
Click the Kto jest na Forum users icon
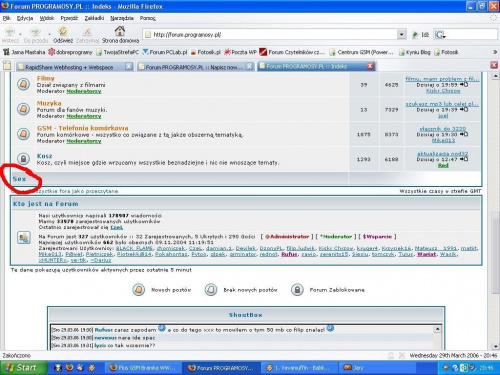pos(24,238)
